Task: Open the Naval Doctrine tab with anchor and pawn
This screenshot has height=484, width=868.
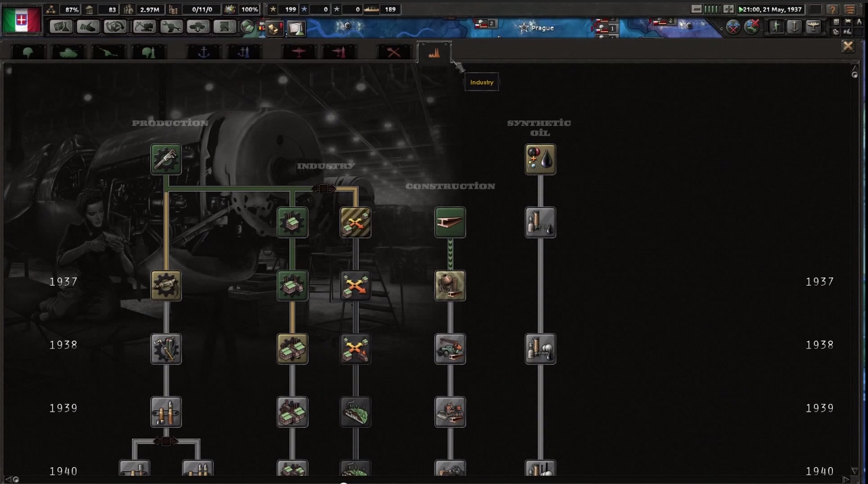Action: click(x=244, y=52)
